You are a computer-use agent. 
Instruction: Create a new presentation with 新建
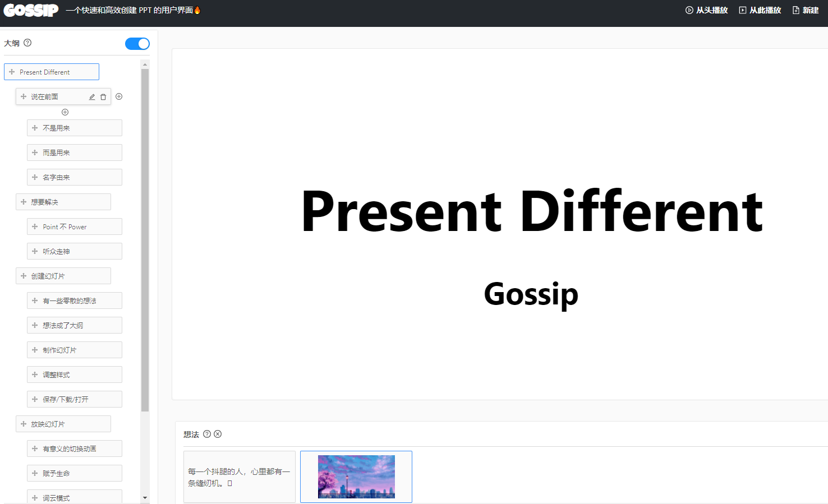[806, 10]
